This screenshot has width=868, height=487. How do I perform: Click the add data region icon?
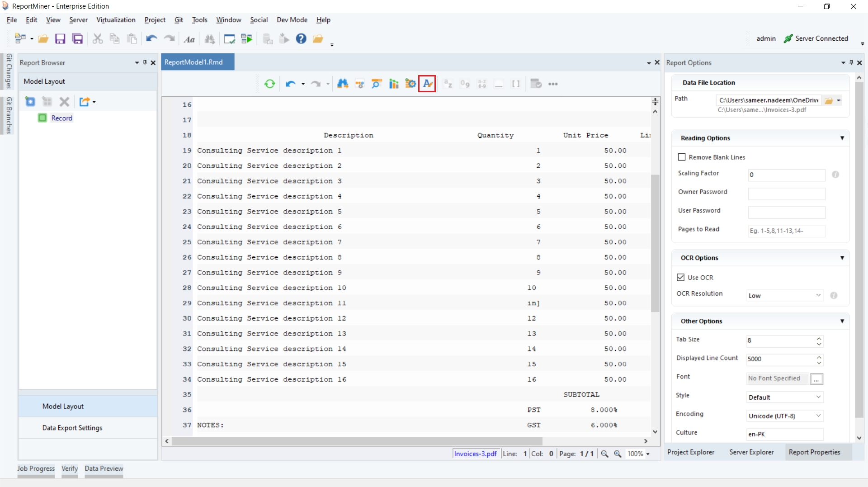(x=30, y=102)
